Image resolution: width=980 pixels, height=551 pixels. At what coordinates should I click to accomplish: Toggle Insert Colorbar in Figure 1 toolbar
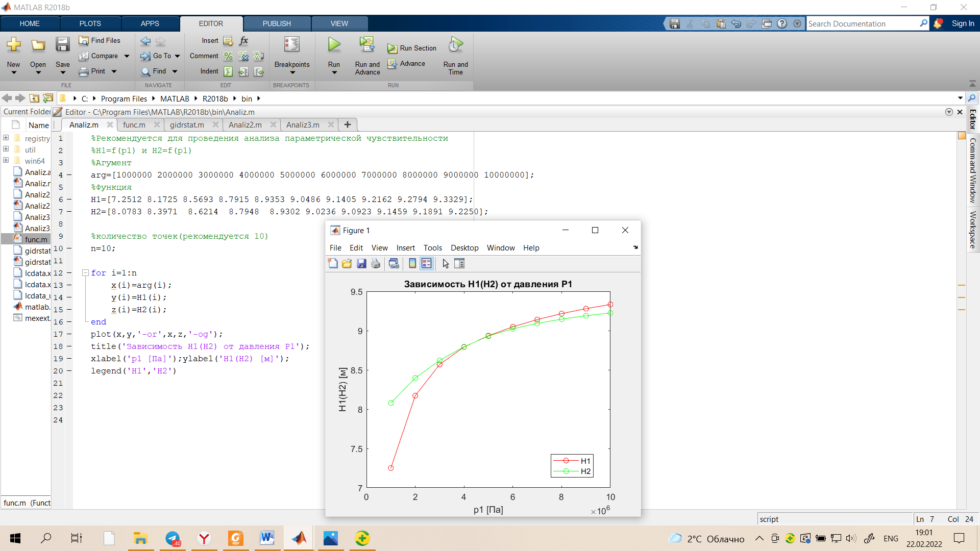tap(412, 263)
